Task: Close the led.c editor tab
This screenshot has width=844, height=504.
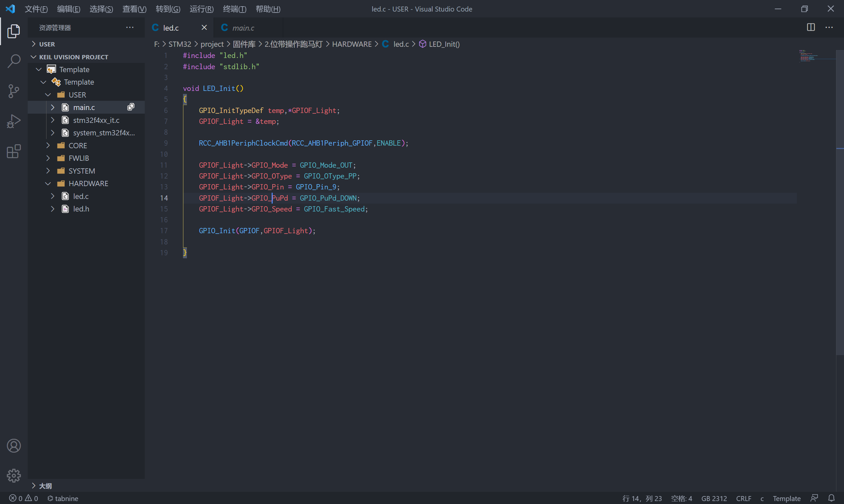Action: (204, 28)
